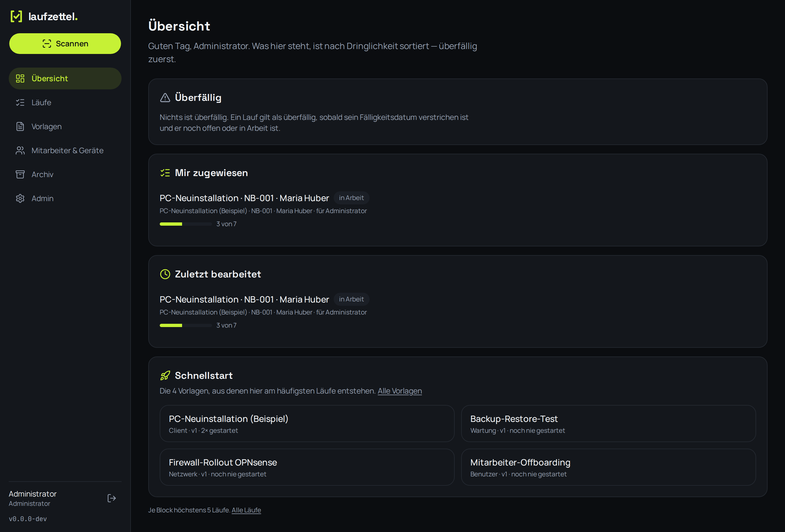Start Backup-Restore-Test template card
The height and width of the screenshot is (532, 785).
point(608,424)
